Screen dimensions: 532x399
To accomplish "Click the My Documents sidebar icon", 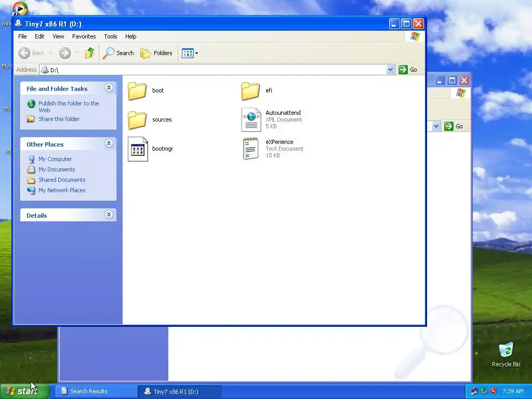I will pos(31,169).
